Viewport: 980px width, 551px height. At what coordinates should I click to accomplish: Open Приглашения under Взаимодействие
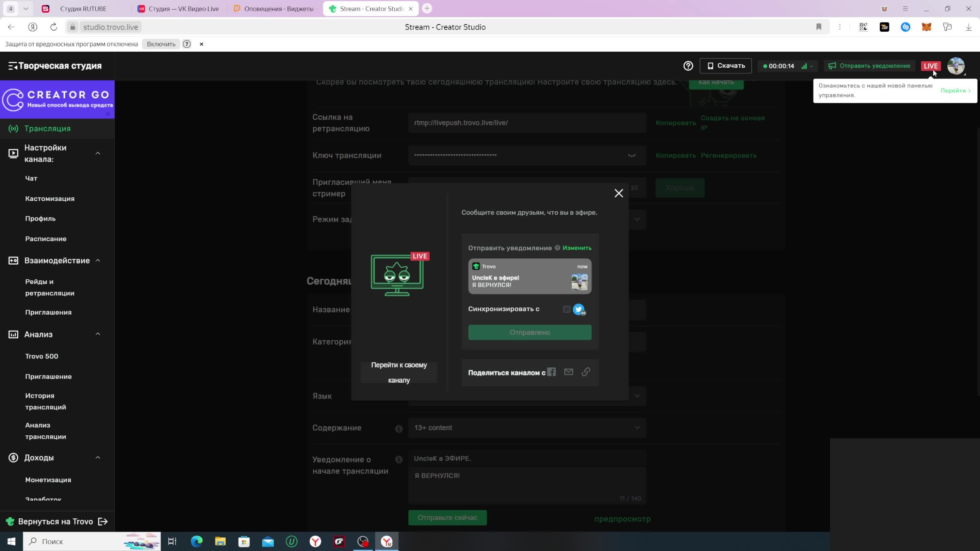[48, 312]
